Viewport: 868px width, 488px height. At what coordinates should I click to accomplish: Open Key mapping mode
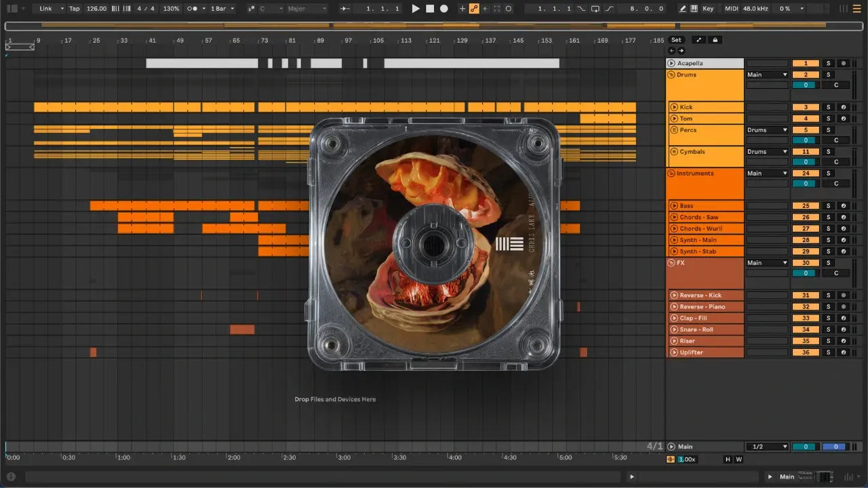[709, 9]
